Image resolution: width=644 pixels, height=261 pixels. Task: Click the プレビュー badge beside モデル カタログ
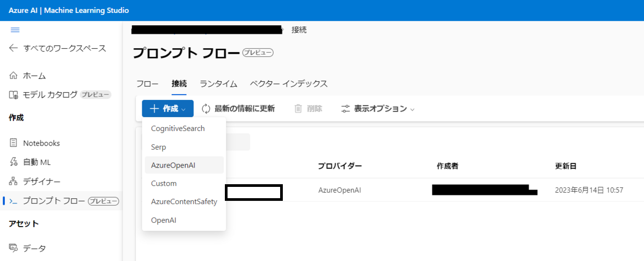pyautogui.click(x=96, y=95)
